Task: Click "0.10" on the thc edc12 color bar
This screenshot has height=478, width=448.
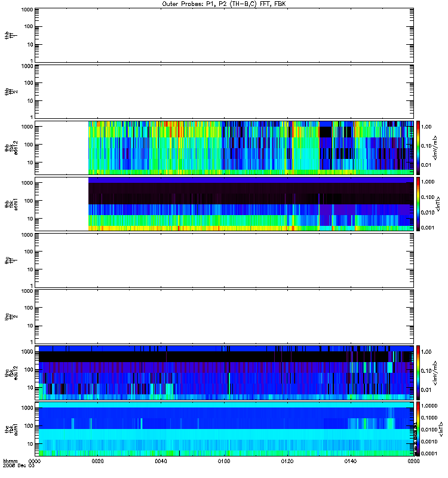Action: point(426,370)
